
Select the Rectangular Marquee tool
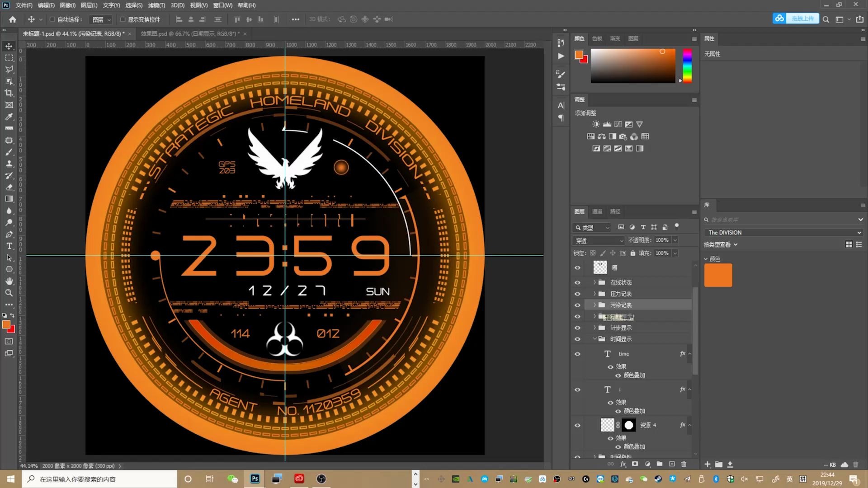point(9,58)
